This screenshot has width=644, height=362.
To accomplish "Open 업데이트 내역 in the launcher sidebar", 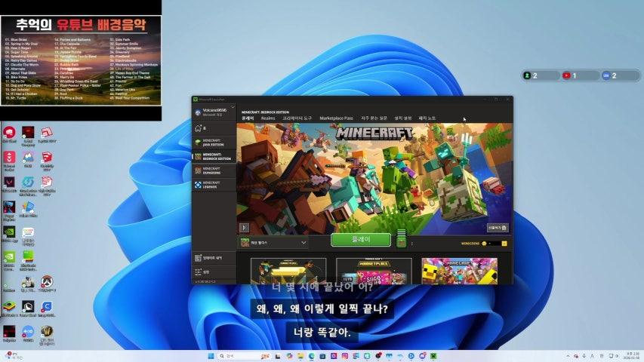I will point(214,258).
